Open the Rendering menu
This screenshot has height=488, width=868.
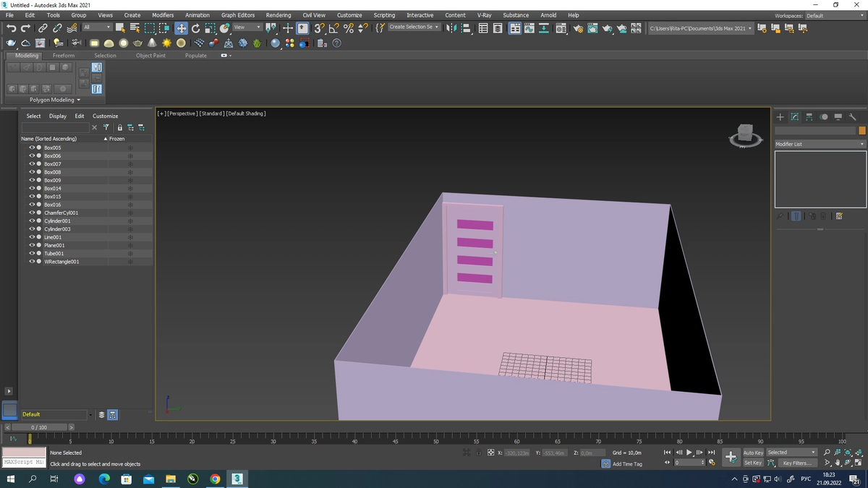(278, 15)
